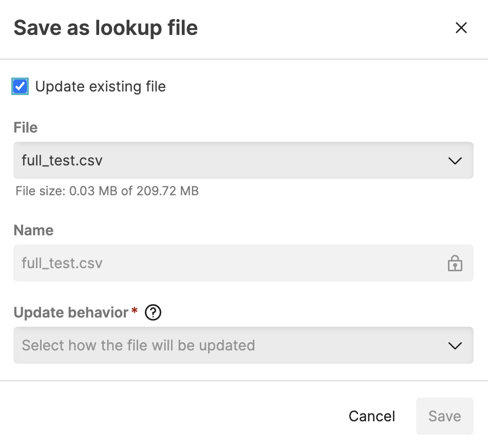The height and width of the screenshot is (448, 488).
Task: Click the chevron on the File selector
Action: point(455,160)
